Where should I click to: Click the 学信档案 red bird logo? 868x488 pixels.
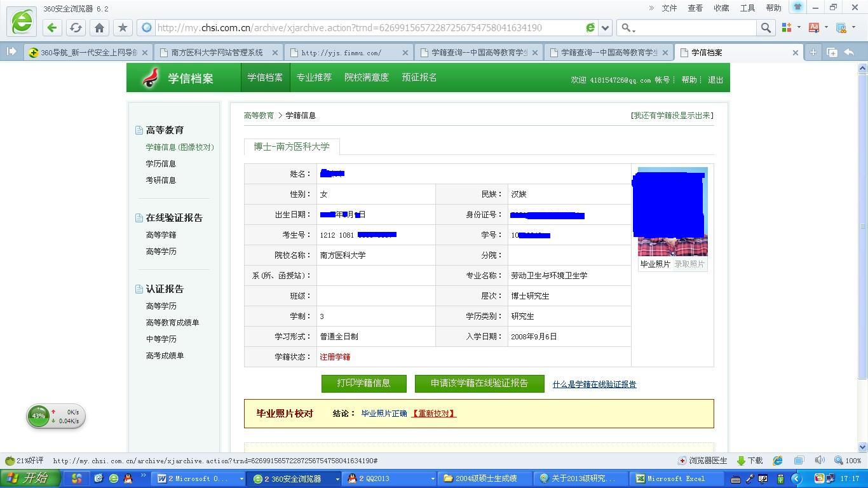point(151,78)
